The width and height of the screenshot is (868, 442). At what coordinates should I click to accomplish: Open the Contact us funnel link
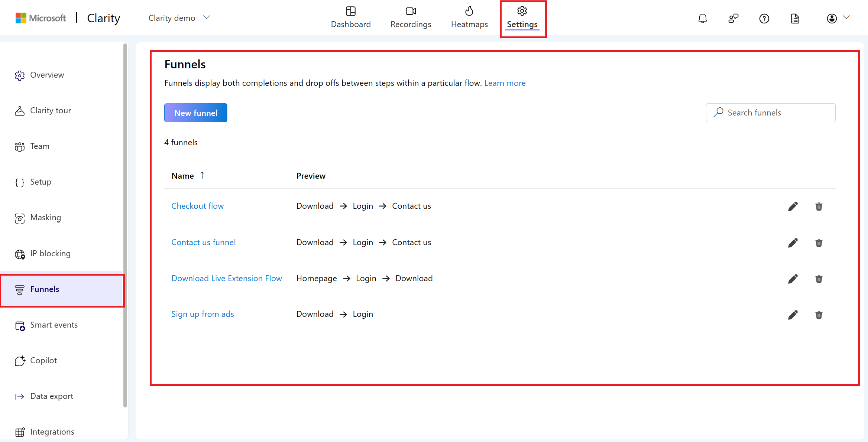coord(203,242)
